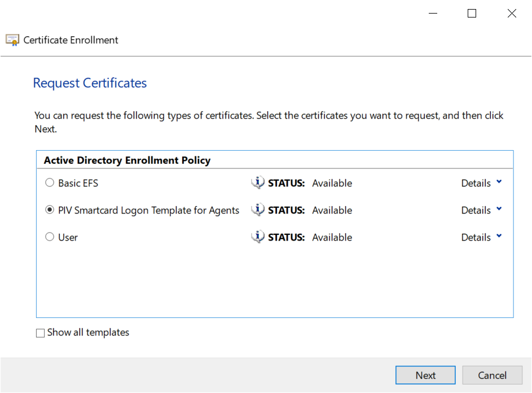Close the Certificate Enrollment window
The image size is (532, 393).
click(512, 14)
